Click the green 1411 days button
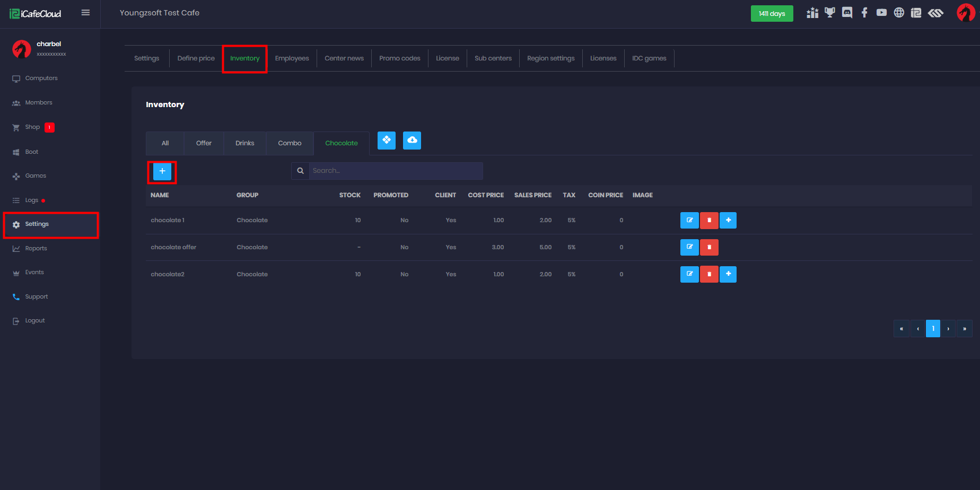The image size is (980, 490). click(x=772, y=14)
